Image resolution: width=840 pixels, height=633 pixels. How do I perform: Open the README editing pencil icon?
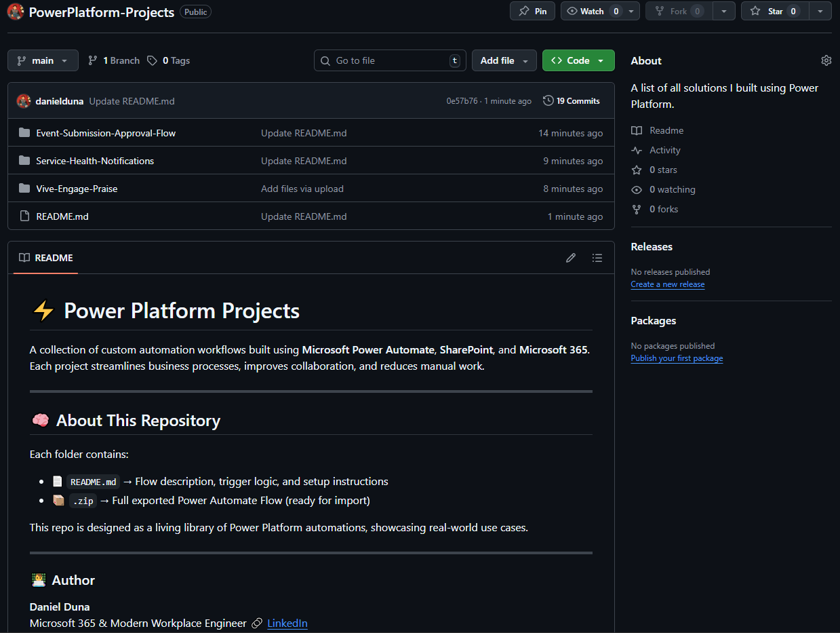pyautogui.click(x=571, y=258)
